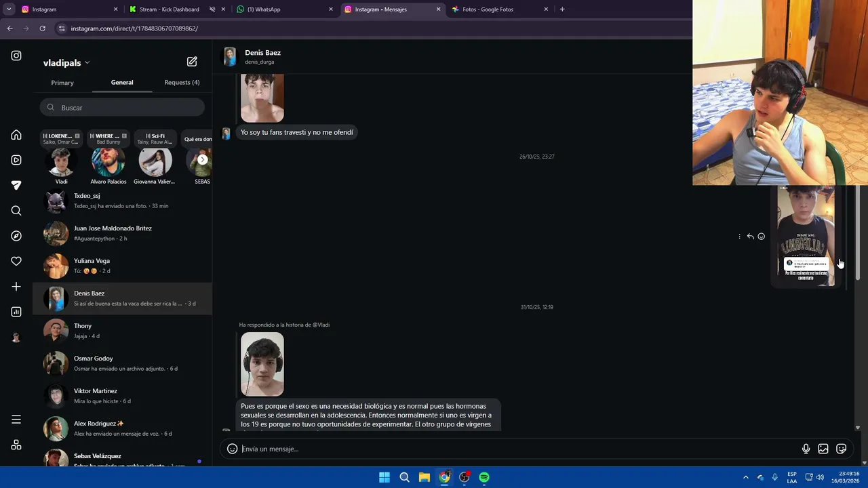Open Txdeo_ssj conversation

pos(122,201)
